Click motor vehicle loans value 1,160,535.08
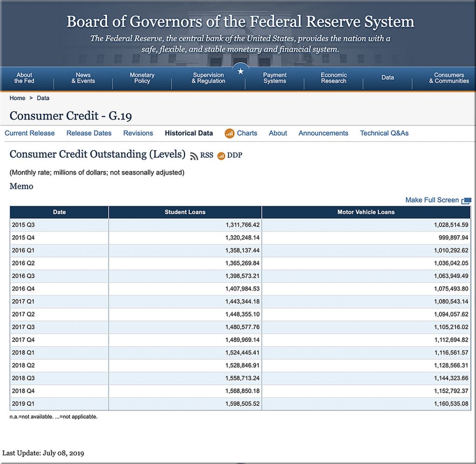Screen dimensions: 476x464 (451, 404)
